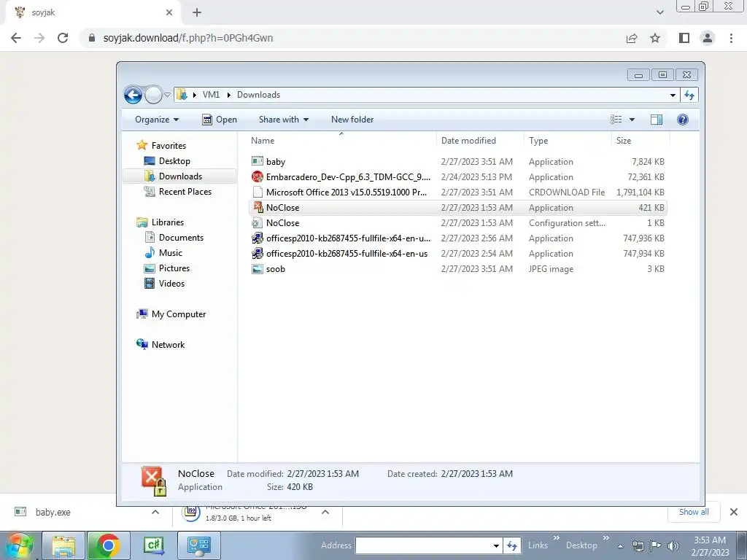Screen dimensions: 747x560
Task: Click Show all downloads
Action: pyautogui.click(x=694, y=512)
